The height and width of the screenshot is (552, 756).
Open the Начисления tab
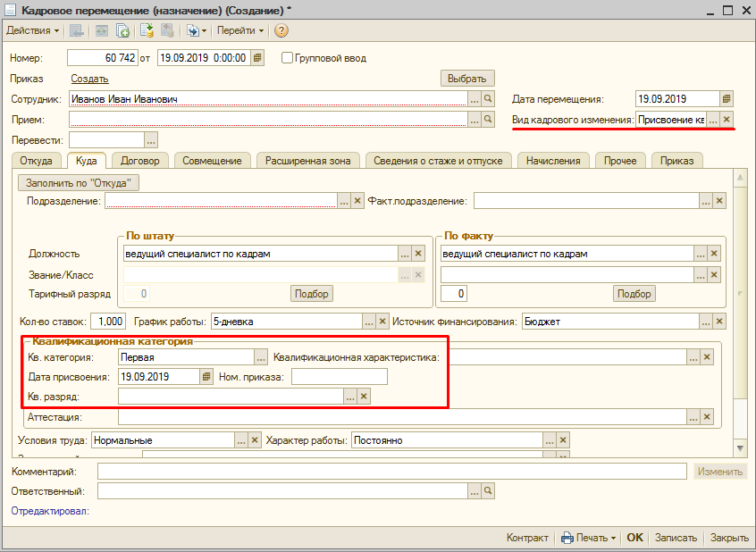click(x=552, y=161)
